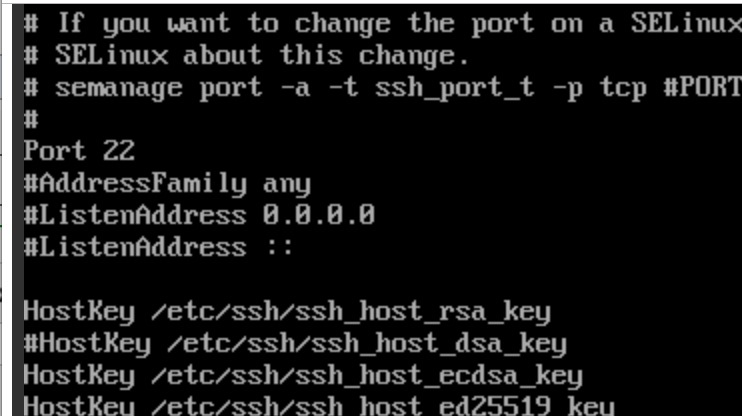Click the '0.0.0.0' listen address value

(319, 215)
